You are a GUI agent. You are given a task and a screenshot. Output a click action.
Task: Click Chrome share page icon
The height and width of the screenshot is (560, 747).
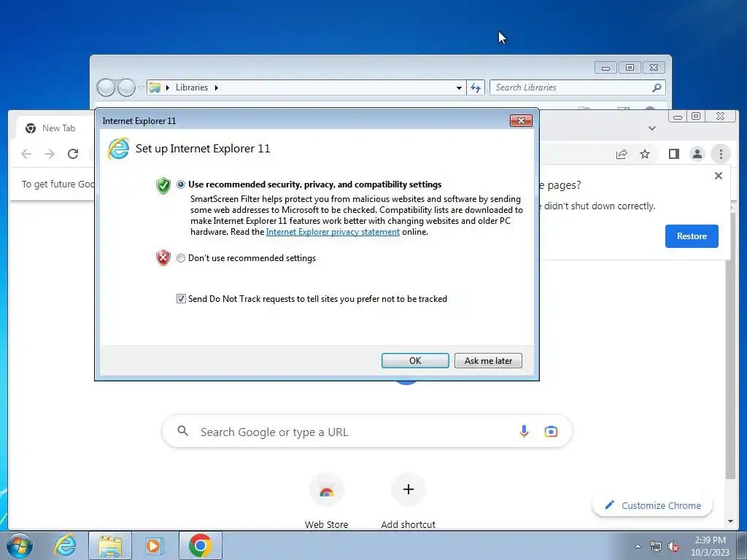(622, 154)
